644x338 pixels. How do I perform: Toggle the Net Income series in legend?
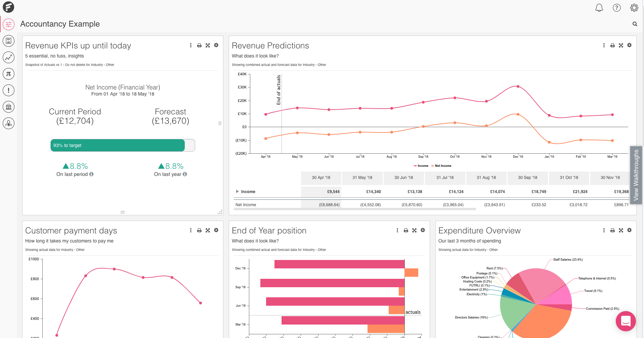441,166
